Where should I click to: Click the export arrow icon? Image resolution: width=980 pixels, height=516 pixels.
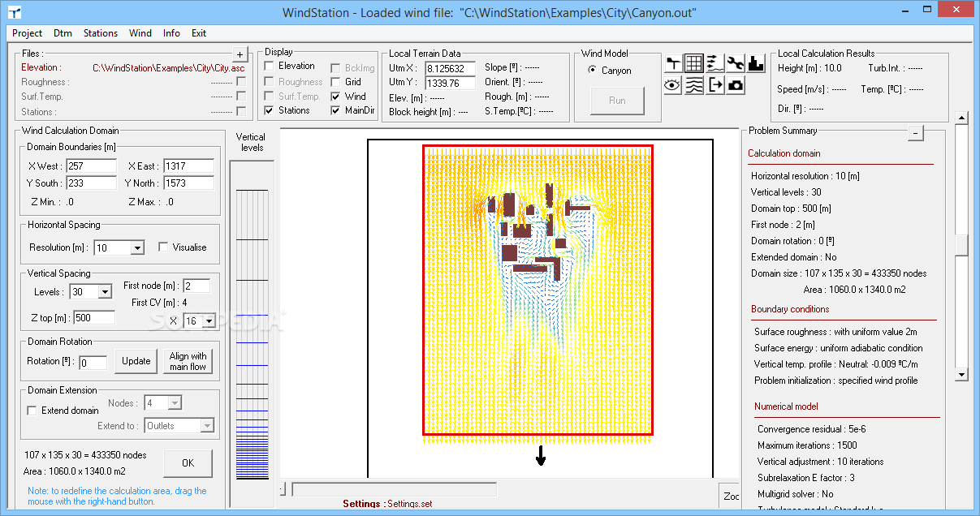(x=714, y=84)
